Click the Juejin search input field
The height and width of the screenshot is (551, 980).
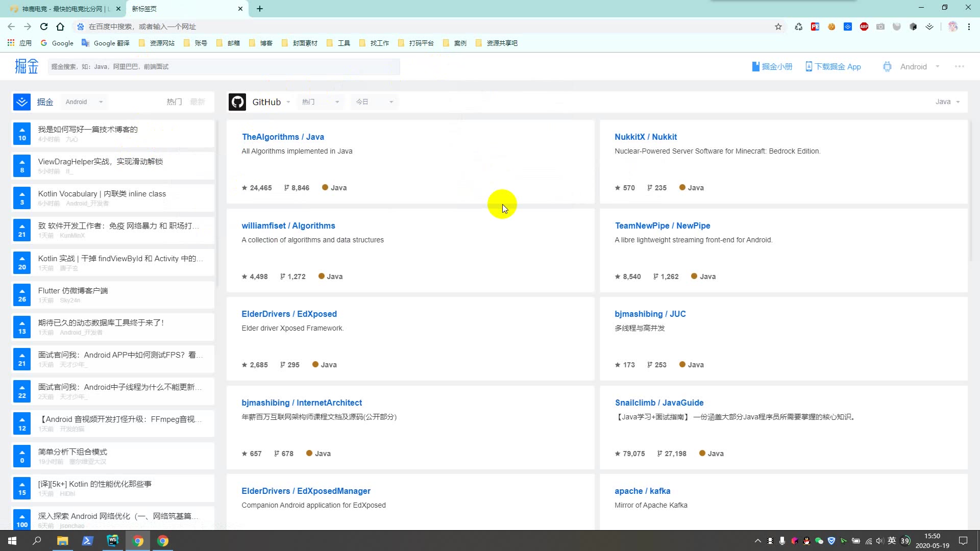(x=224, y=67)
